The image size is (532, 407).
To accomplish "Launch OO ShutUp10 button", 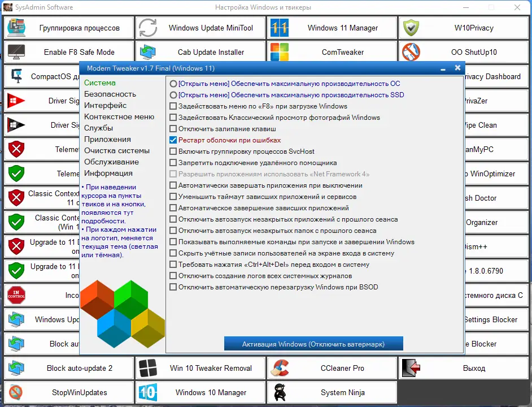I will tap(464, 52).
